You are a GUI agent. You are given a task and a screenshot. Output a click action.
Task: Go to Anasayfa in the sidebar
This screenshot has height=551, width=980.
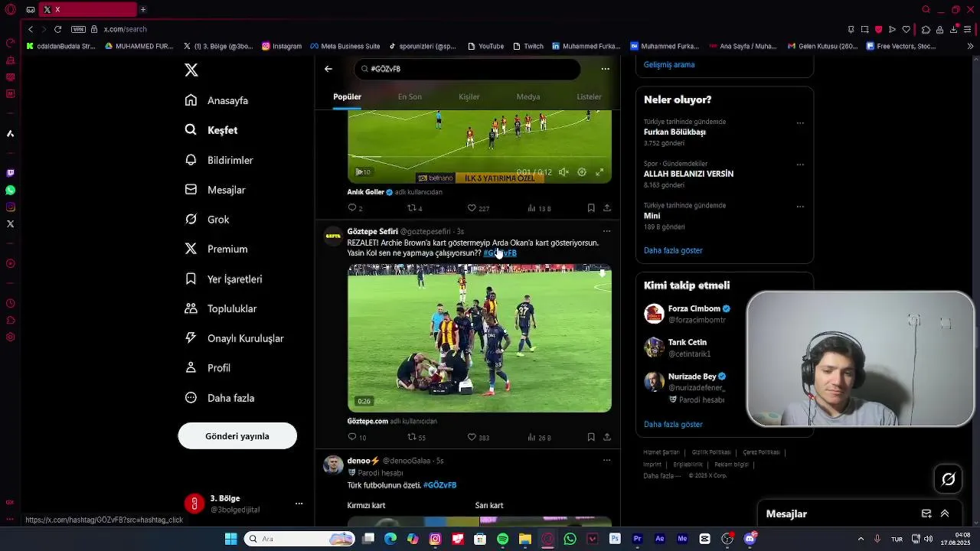click(217, 100)
